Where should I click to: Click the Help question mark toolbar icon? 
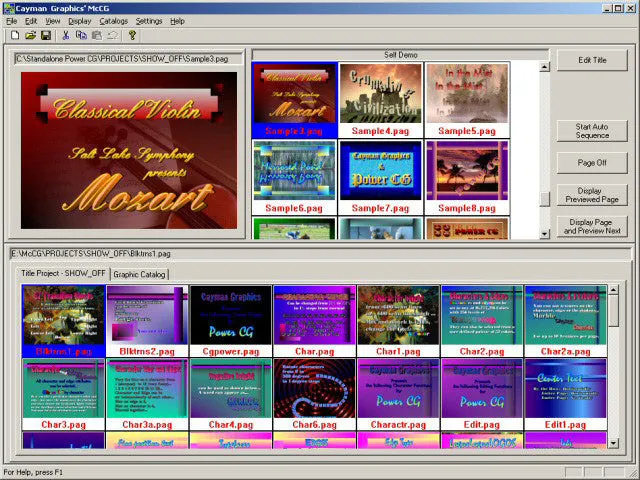(x=132, y=36)
